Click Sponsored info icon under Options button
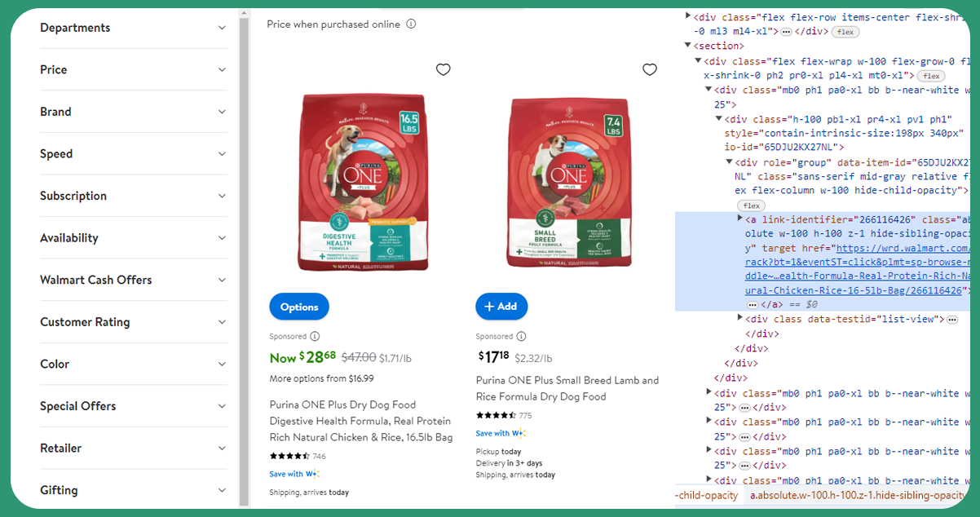Screen dimensions: 980x517 [315, 336]
